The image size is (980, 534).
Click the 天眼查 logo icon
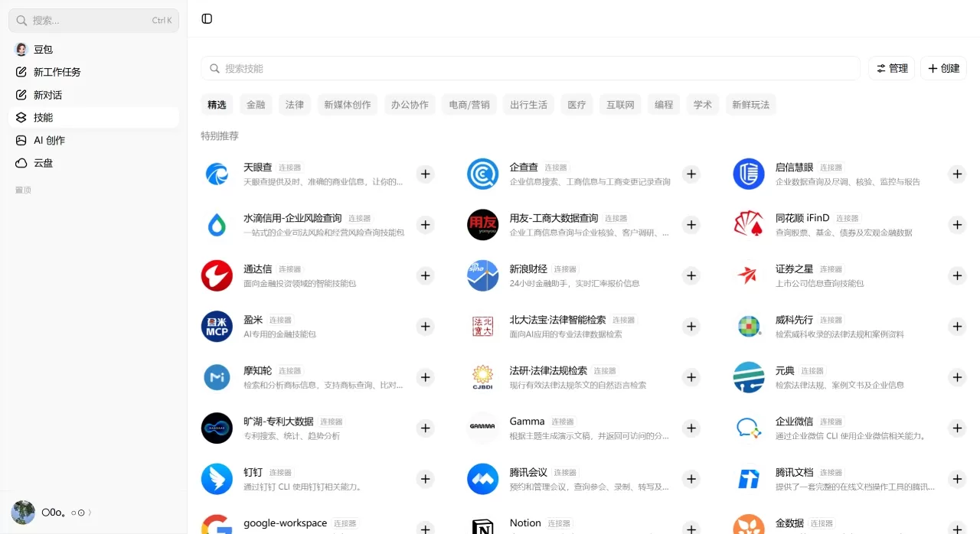[217, 174]
